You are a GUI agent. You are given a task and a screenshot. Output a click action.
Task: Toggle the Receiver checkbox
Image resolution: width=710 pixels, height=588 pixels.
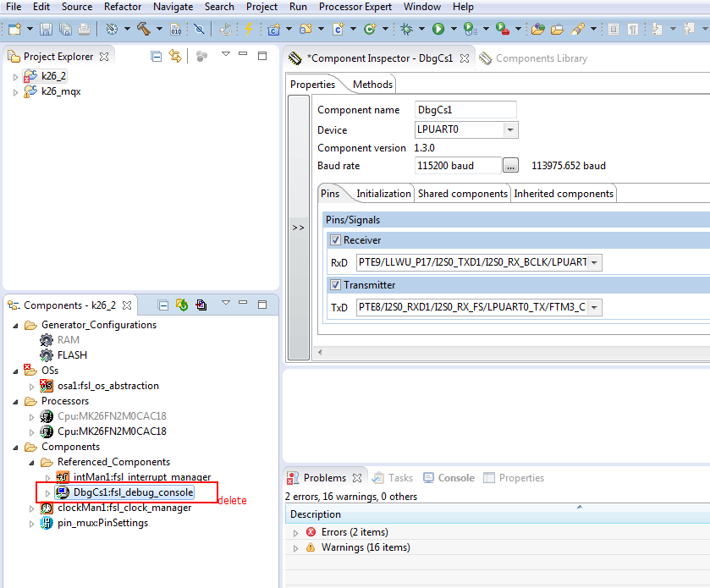335,240
